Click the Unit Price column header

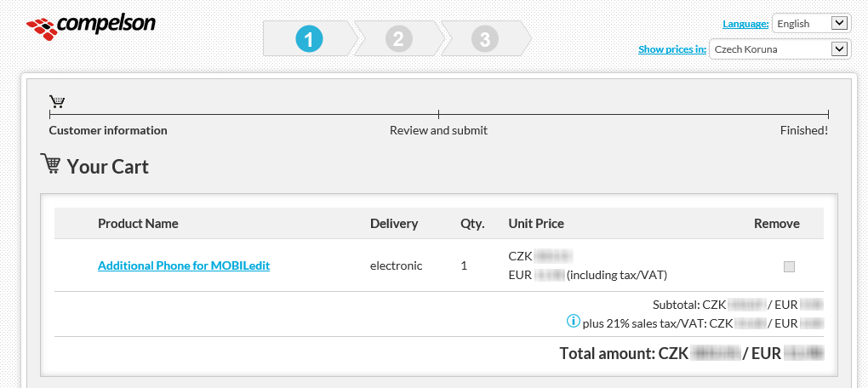[x=536, y=224]
